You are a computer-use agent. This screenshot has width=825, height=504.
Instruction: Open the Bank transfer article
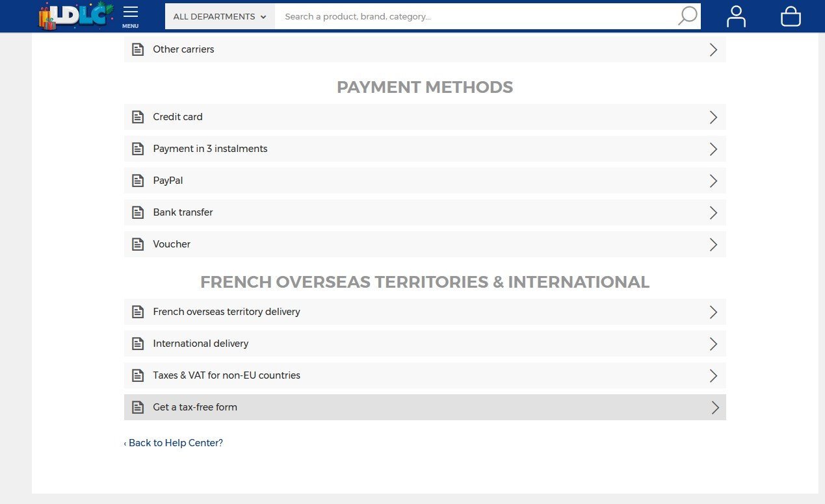425,212
